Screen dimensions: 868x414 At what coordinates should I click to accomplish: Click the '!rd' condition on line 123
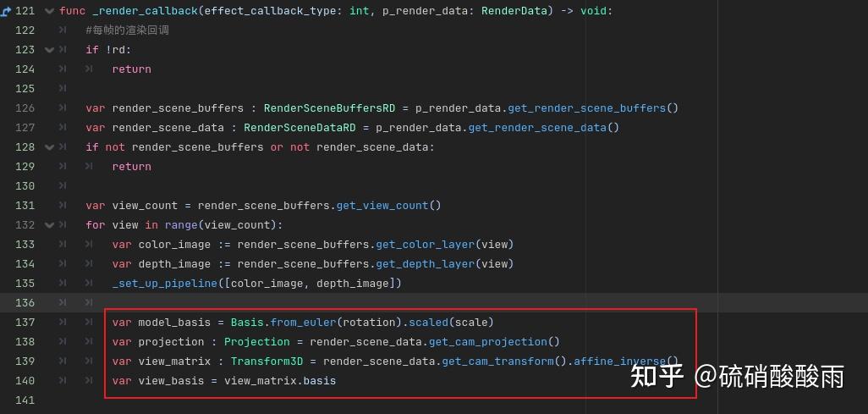[115, 50]
